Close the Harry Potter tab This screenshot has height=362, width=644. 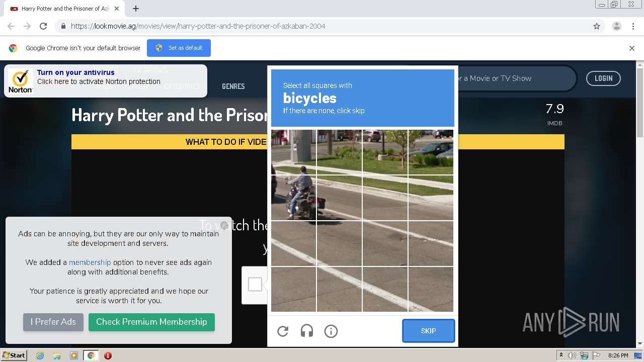click(x=117, y=9)
